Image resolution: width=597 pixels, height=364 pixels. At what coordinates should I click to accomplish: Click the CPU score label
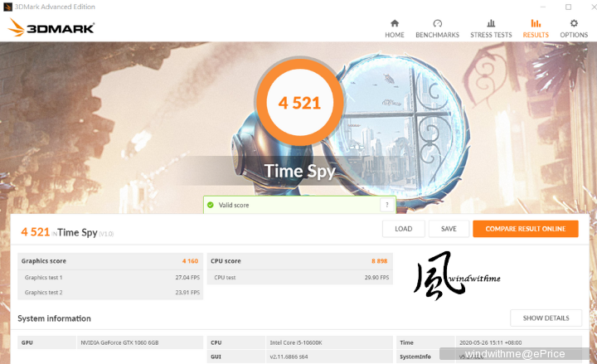(226, 261)
